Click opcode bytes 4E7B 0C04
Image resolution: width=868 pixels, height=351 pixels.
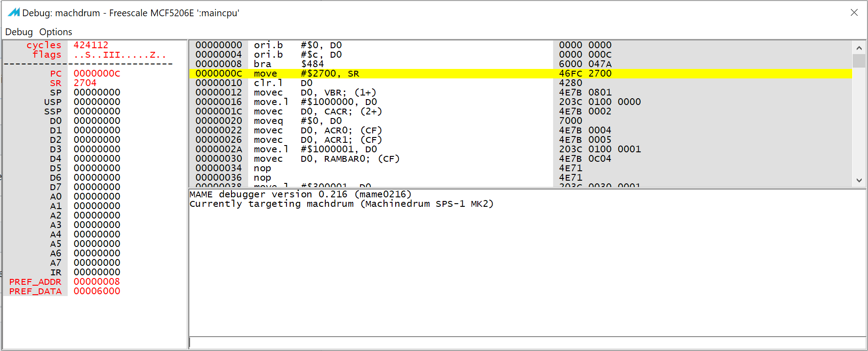[x=585, y=159]
